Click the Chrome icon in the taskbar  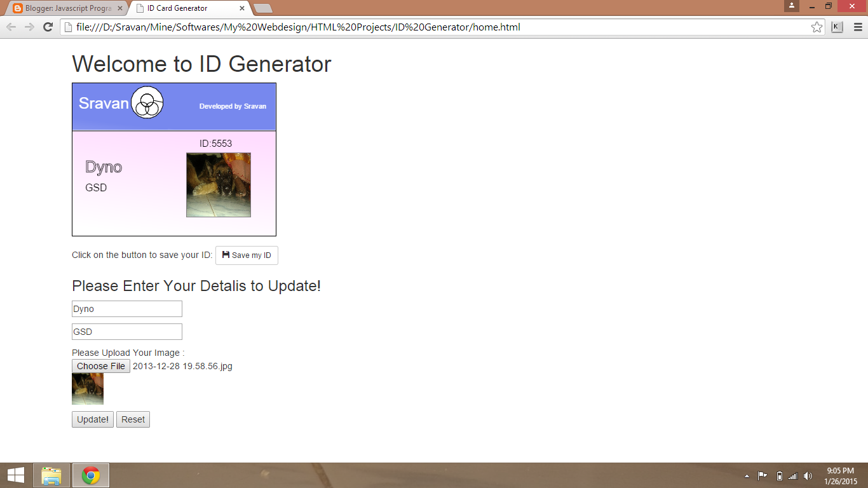click(x=91, y=475)
